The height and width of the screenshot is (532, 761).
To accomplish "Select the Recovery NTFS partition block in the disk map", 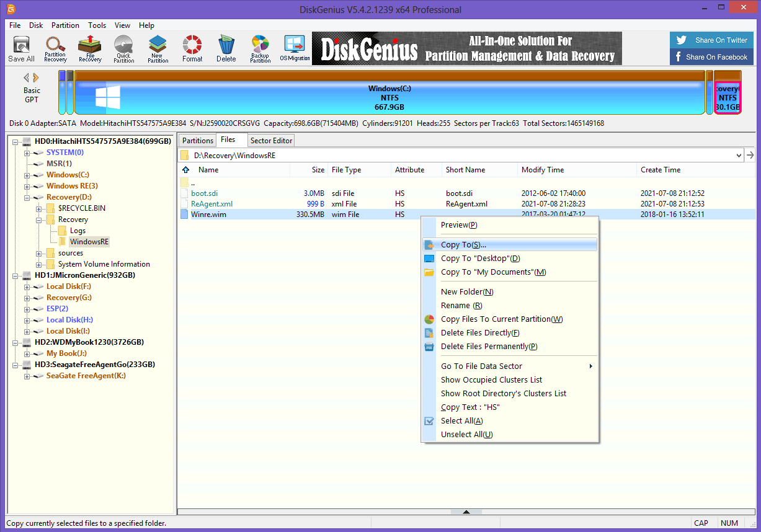I will 728,93.
